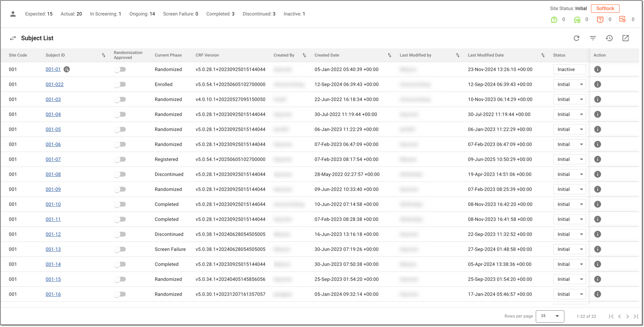Sort by Created By column
Screen dimensions: 644x327
tap(304, 55)
